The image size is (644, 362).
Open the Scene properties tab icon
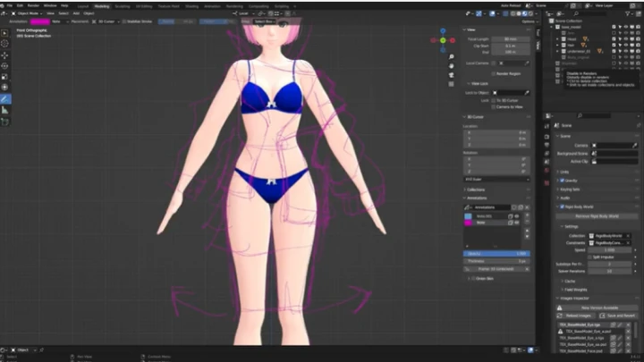tap(547, 162)
